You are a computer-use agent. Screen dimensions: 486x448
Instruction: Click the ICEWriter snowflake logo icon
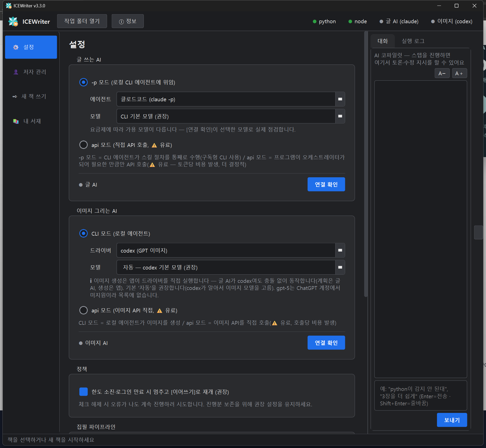13,21
